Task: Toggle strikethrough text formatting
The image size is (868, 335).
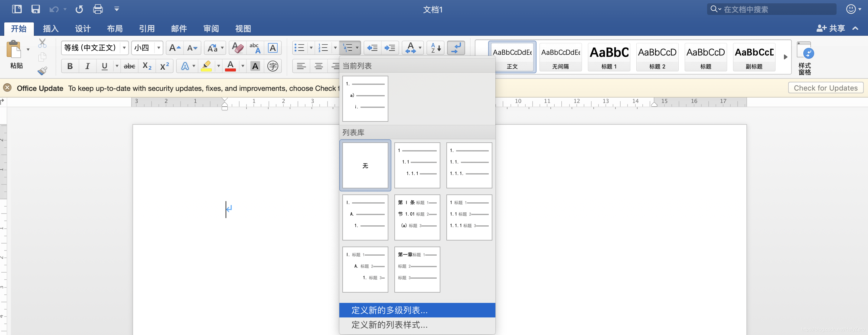Action: click(129, 66)
